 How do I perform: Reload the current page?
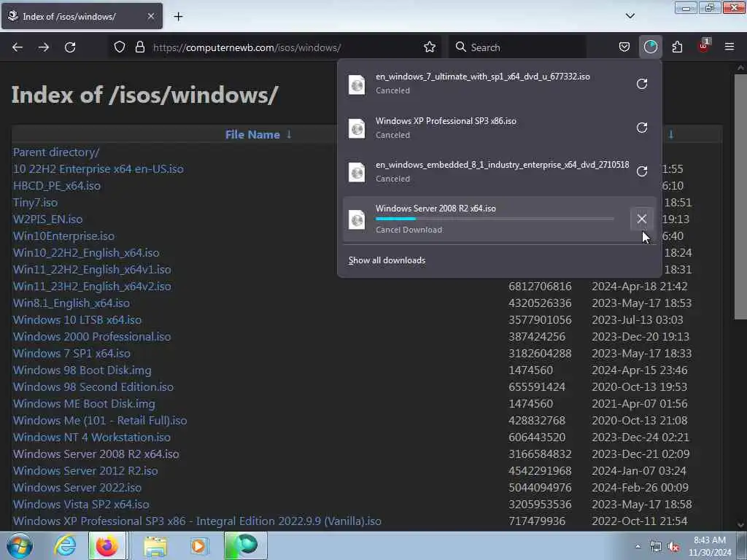70,47
